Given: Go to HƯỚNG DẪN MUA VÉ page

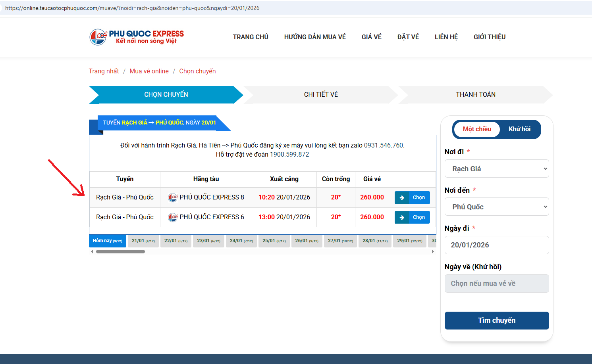Looking at the screenshot, I should tap(315, 37).
